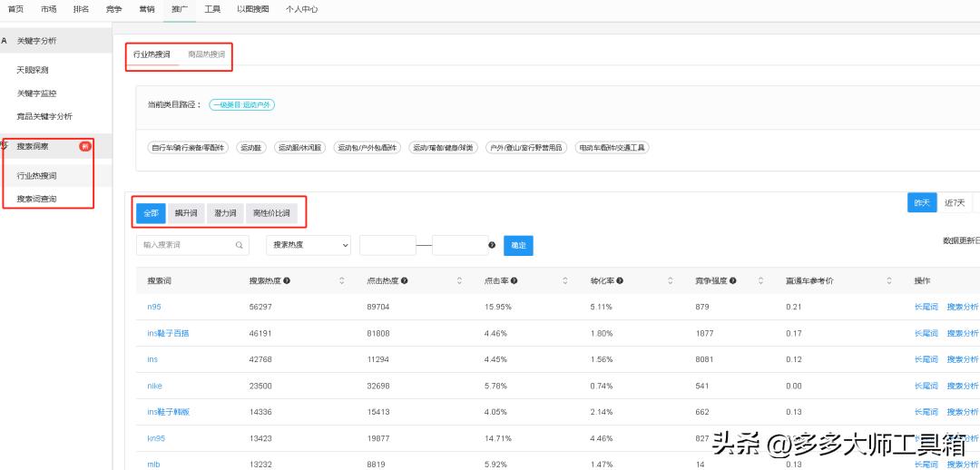Select the 运动鞋 category tag
The width and height of the screenshot is (980, 470).
pyautogui.click(x=250, y=147)
